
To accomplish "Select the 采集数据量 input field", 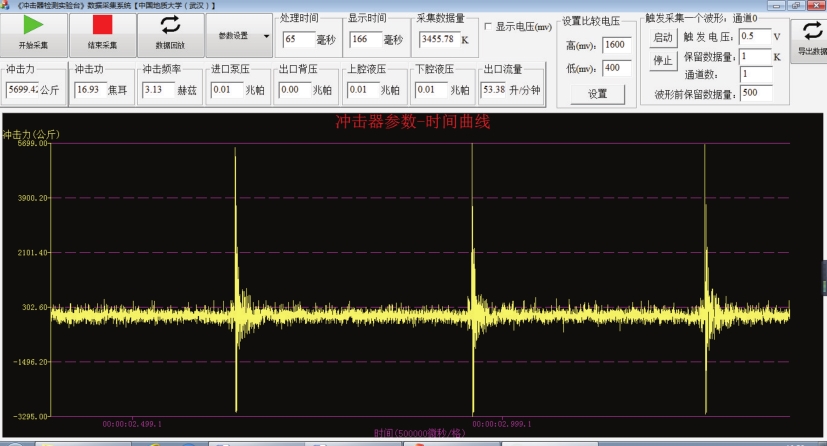I will (439, 39).
